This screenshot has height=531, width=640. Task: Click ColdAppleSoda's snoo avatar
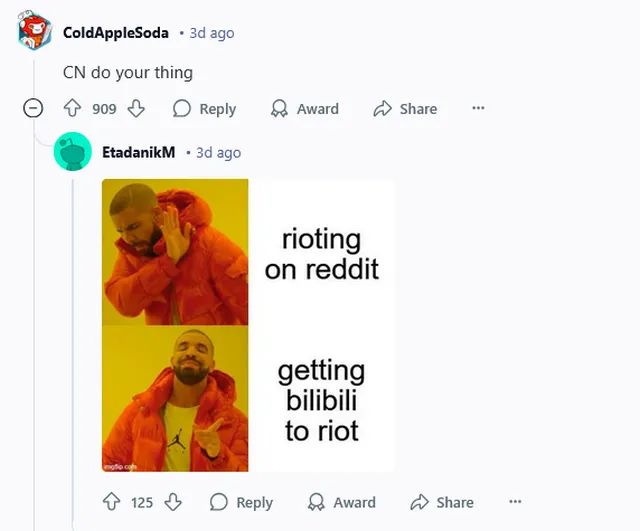pos(35,31)
